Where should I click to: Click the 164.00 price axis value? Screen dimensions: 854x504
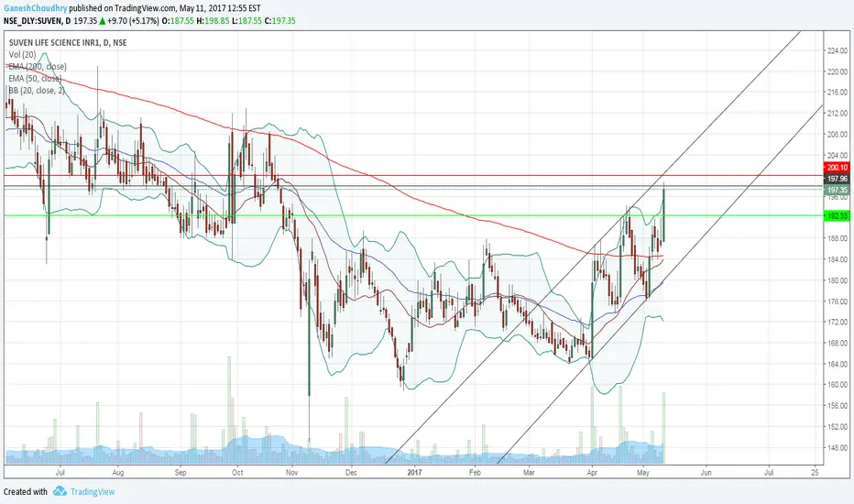[838, 364]
